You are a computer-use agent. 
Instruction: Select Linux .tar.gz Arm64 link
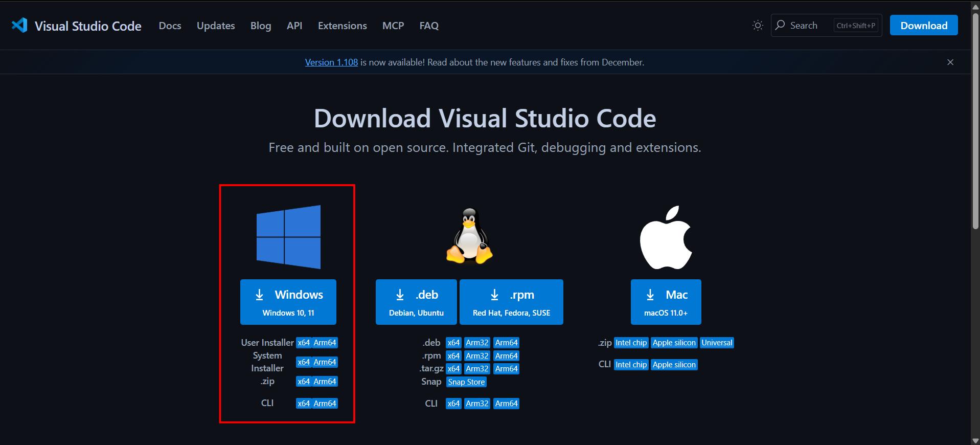tap(506, 369)
